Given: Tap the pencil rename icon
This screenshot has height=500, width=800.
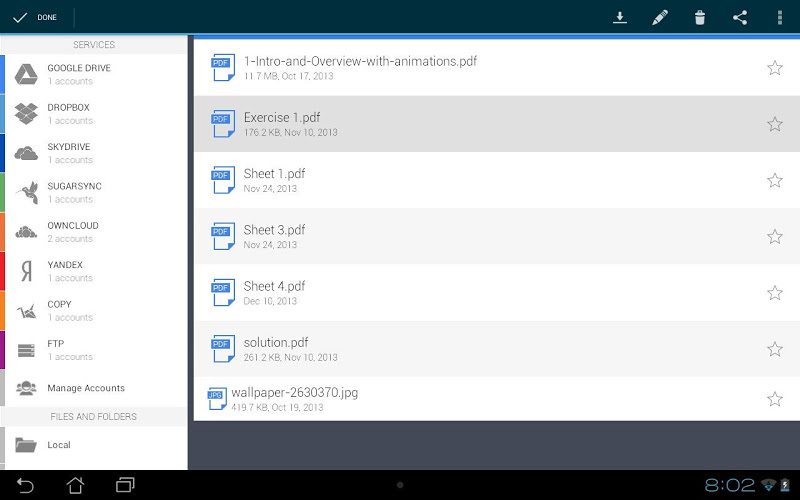Looking at the screenshot, I should pyautogui.click(x=660, y=17).
